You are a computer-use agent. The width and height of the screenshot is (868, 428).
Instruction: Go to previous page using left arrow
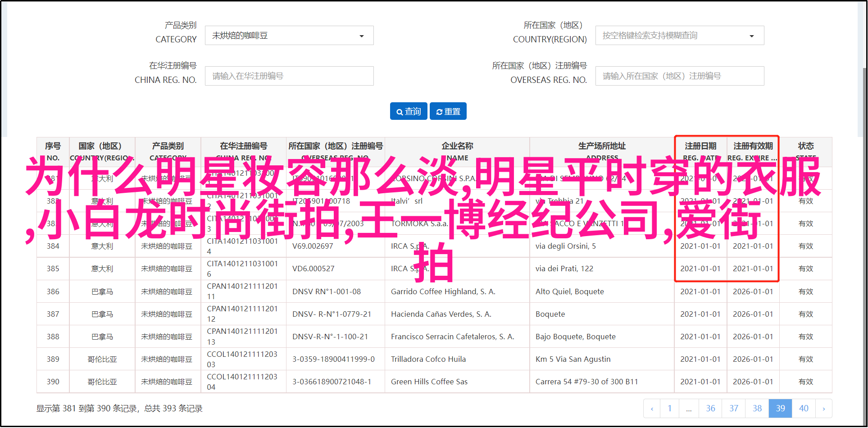pyautogui.click(x=652, y=409)
